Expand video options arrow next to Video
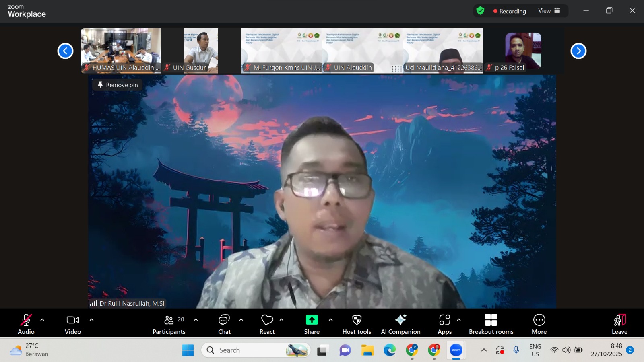Image resolution: width=644 pixels, height=362 pixels. [x=91, y=320]
